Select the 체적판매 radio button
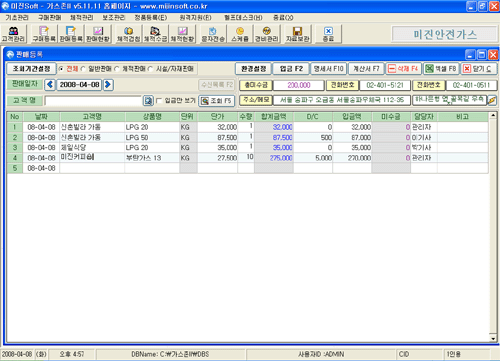Viewport: 500px width, 361px height. (117, 69)
